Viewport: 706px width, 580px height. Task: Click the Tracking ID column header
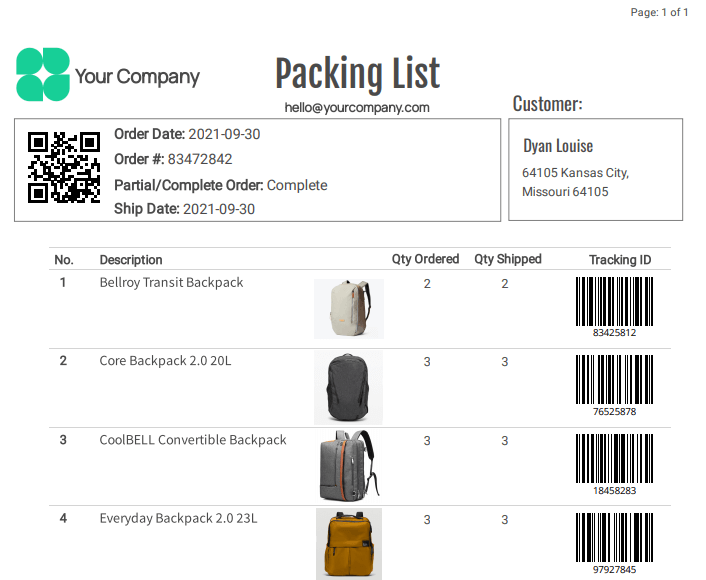tap(620, 260)
